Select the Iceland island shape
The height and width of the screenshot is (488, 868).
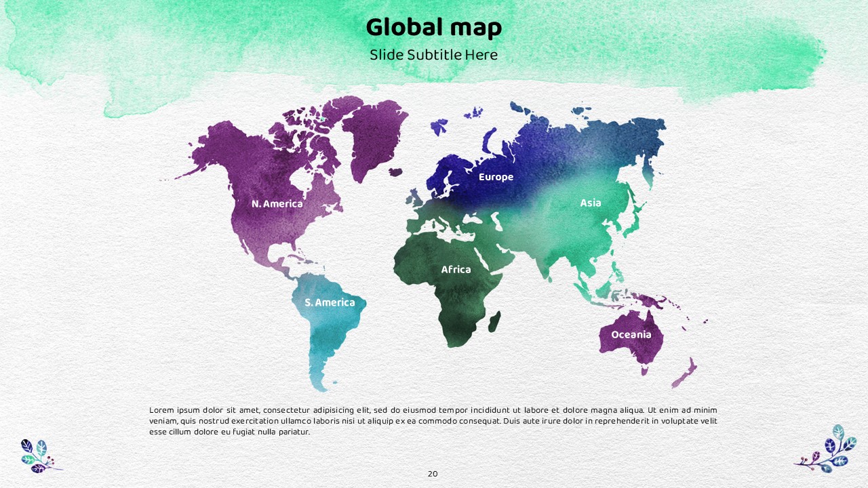pos(395,172)
